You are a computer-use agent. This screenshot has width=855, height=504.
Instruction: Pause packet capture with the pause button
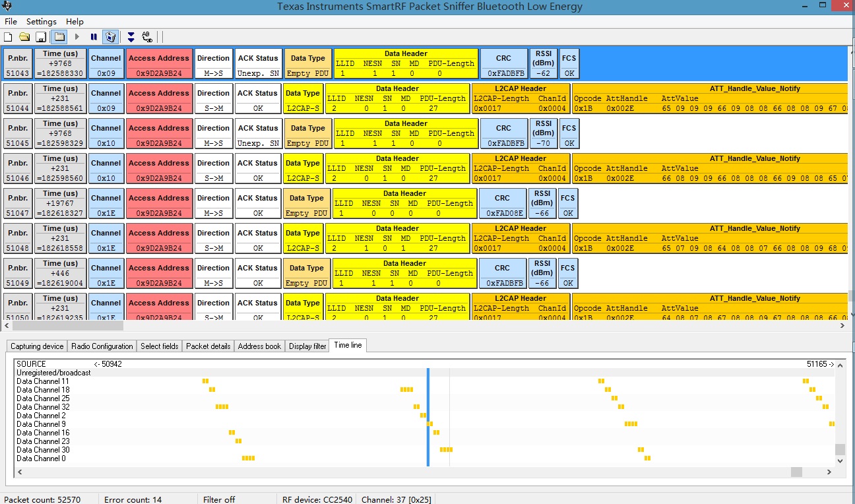tap(94, 37)
